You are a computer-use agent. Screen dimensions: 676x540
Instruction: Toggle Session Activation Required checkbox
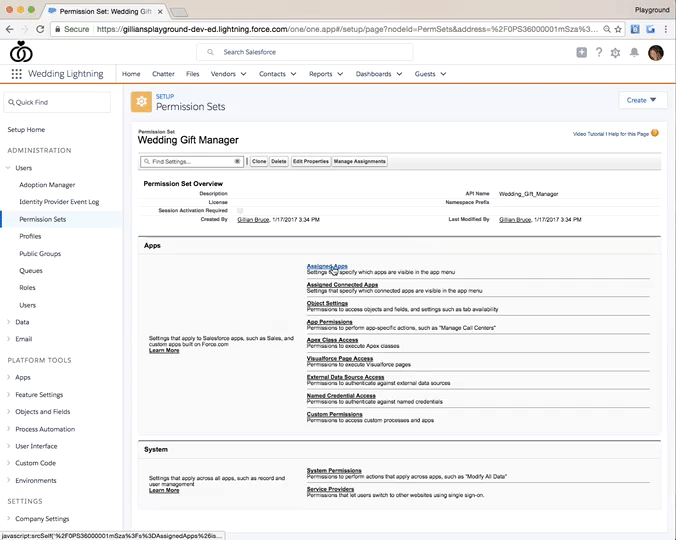(240, 211)
